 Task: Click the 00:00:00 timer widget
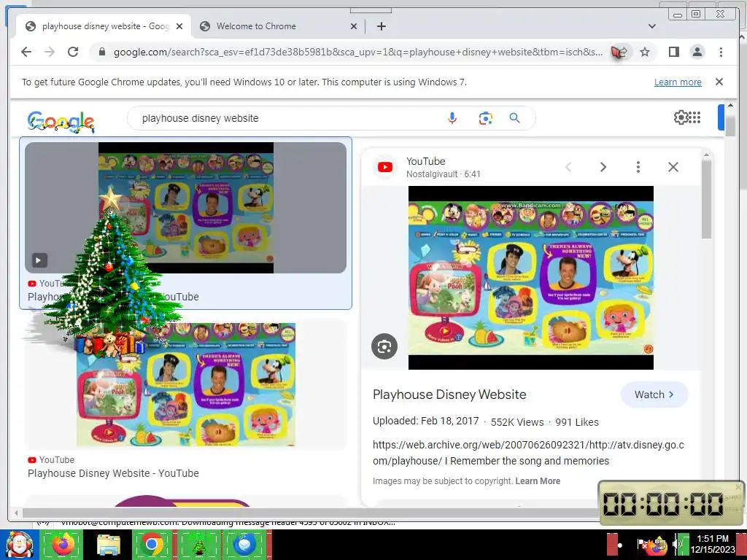(670, 504)
